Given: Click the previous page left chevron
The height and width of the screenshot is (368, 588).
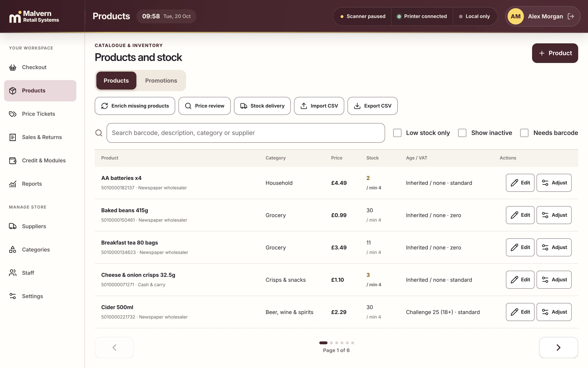Looking at the screenshot, I should 114,348.
